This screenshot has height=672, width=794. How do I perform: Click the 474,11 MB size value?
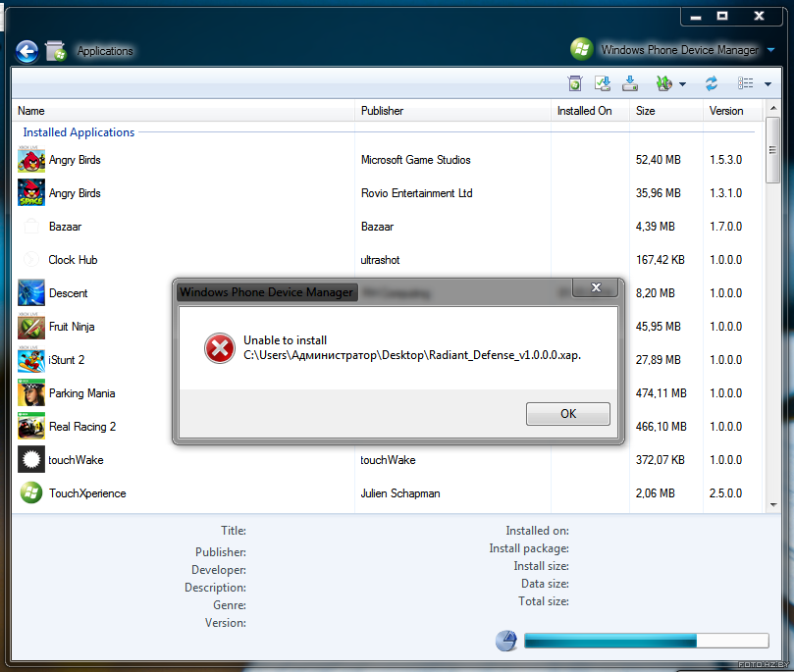[x=662, y=393]
